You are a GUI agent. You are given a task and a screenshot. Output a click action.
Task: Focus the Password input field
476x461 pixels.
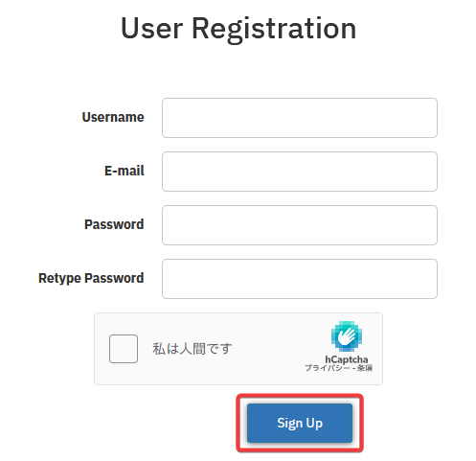pos(300,225)
